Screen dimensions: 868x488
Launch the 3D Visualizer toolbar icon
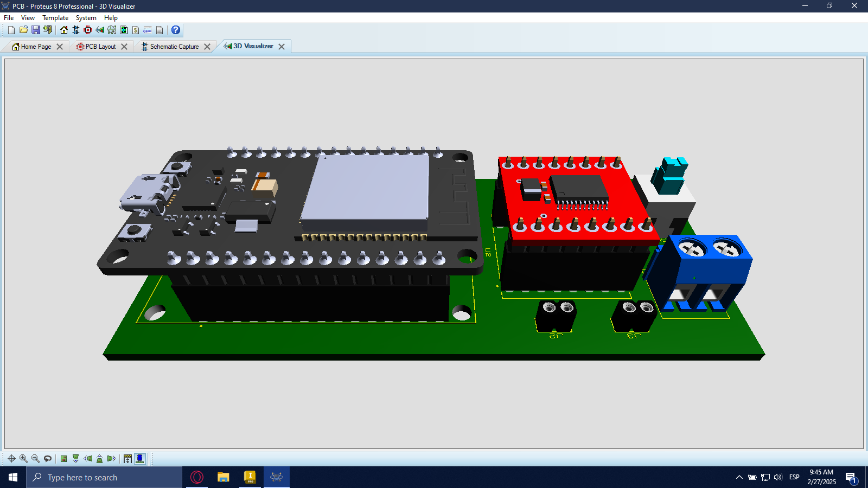click(x=100, y=30)
